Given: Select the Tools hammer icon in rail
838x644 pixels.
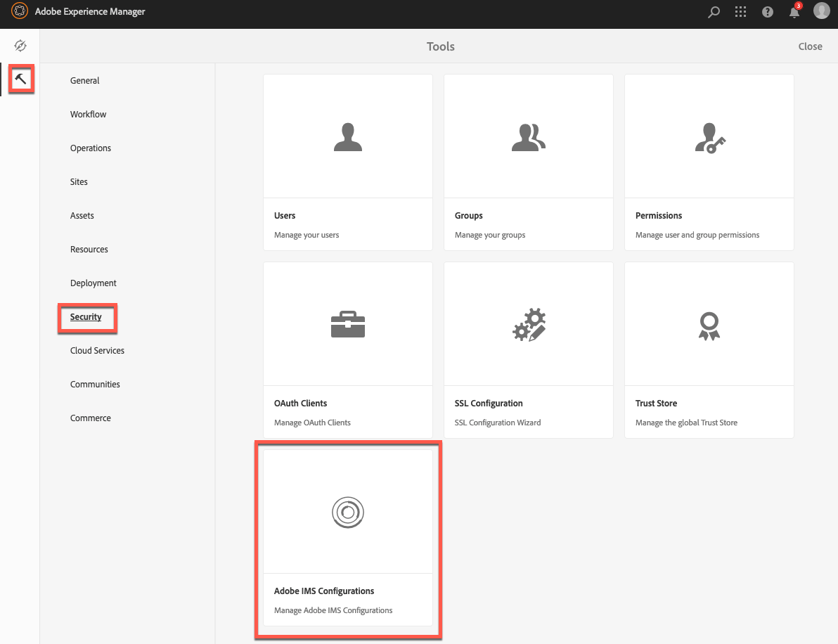Looking at the screenshot, I should coord(20,79).
